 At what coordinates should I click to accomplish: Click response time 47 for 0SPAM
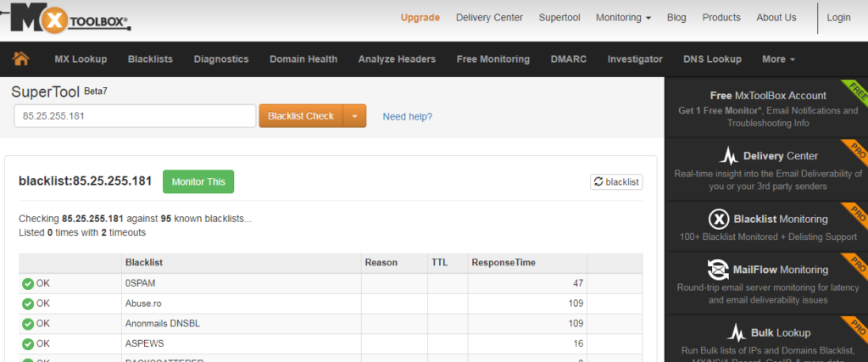[x=578, y=283]
